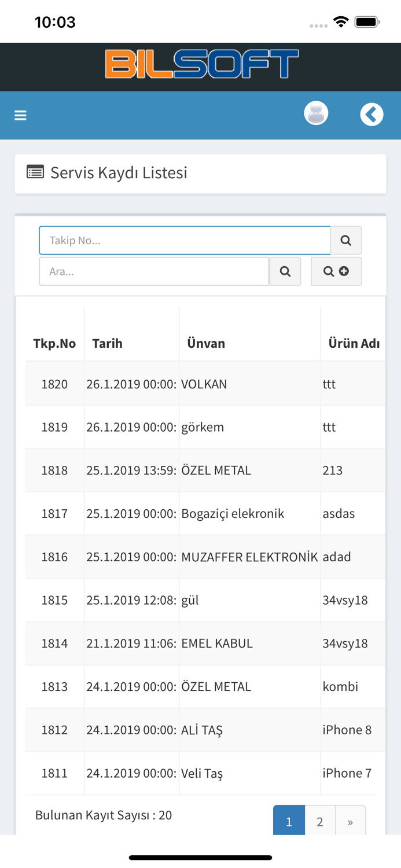This screenshot has width=401, height=868.
Task: Open advanced search via magnifier-plus icon
Action: pyautogui.click(x=336, y=271)
